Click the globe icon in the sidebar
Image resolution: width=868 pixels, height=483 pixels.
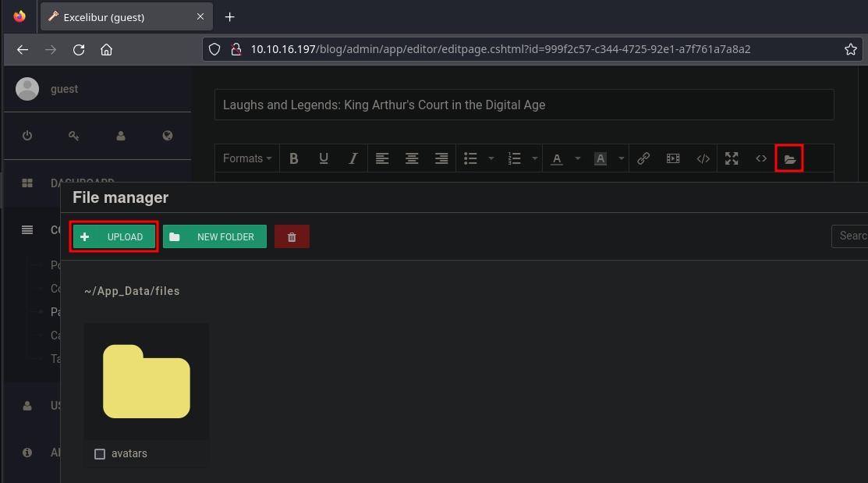(x=167, y=135)
